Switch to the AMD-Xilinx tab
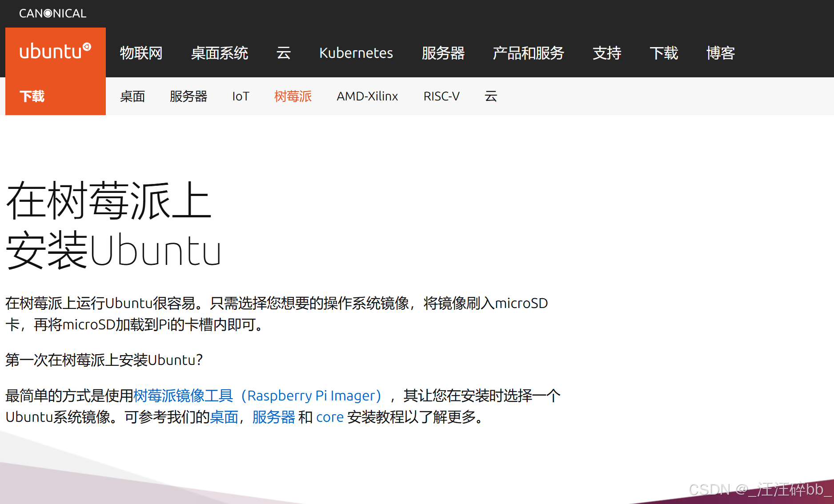The height and width of the screenshot is (504, 834). (x=367, y=96)
